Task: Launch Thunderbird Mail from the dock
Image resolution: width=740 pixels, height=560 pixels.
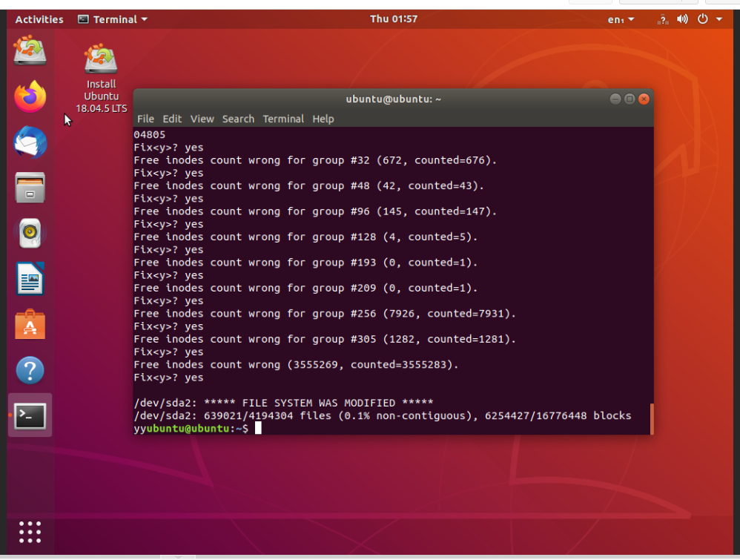Action: click(30, 142)
